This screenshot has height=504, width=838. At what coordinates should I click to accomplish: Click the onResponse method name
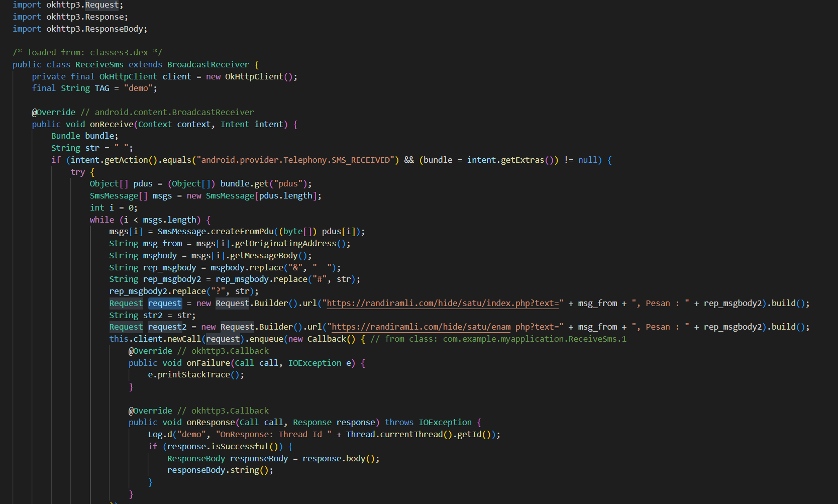point(211,422)
